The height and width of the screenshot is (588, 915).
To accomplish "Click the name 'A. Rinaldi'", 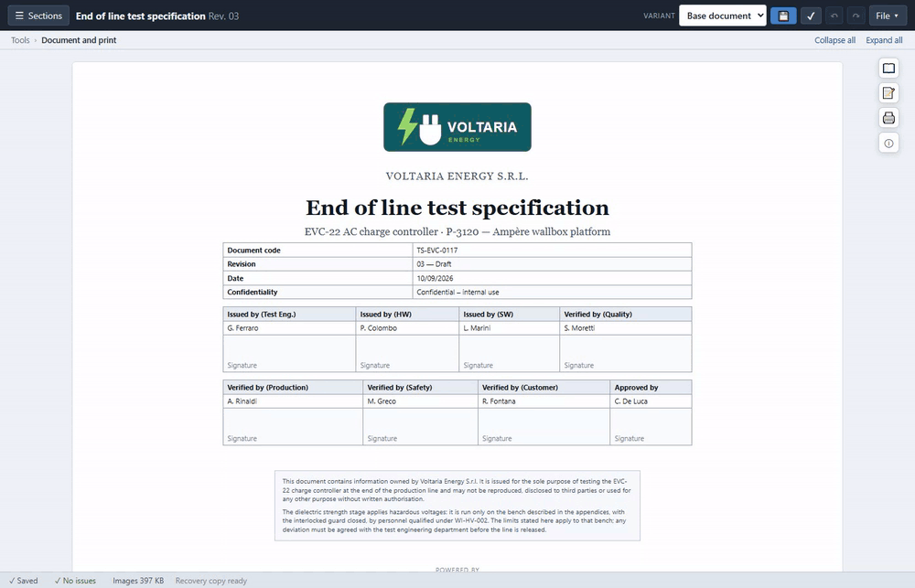I will 242,401.
